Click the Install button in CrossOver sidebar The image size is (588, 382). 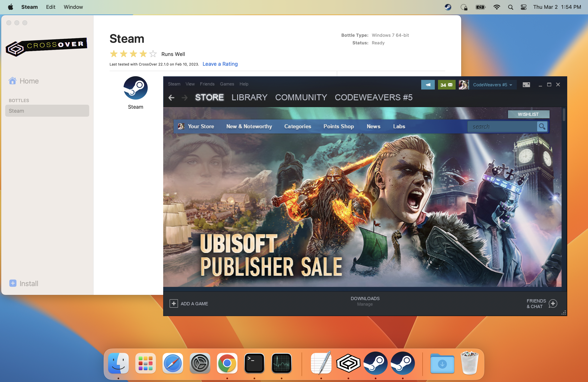pos(24,283)
